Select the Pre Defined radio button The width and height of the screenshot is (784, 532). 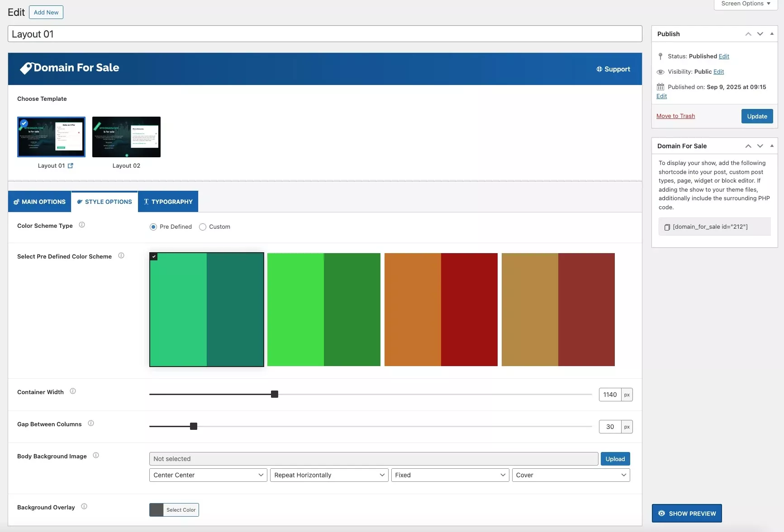click(x=153, y=227)
